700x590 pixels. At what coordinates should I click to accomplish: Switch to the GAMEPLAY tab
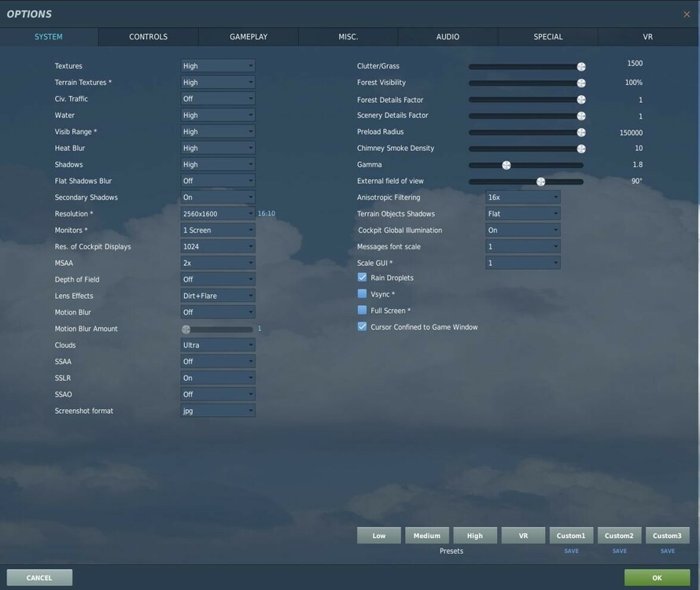click(248, 36)
